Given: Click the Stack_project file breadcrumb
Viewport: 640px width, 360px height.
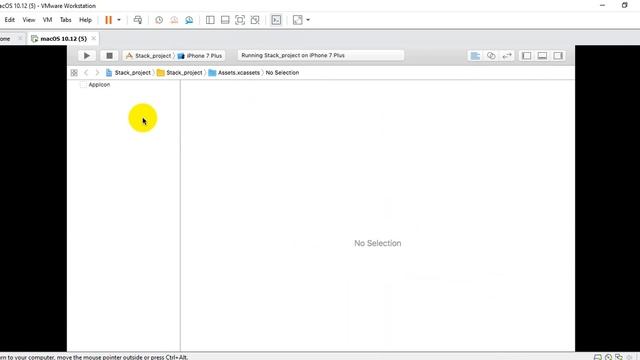Looking at the screenshot, I should 128,73.
